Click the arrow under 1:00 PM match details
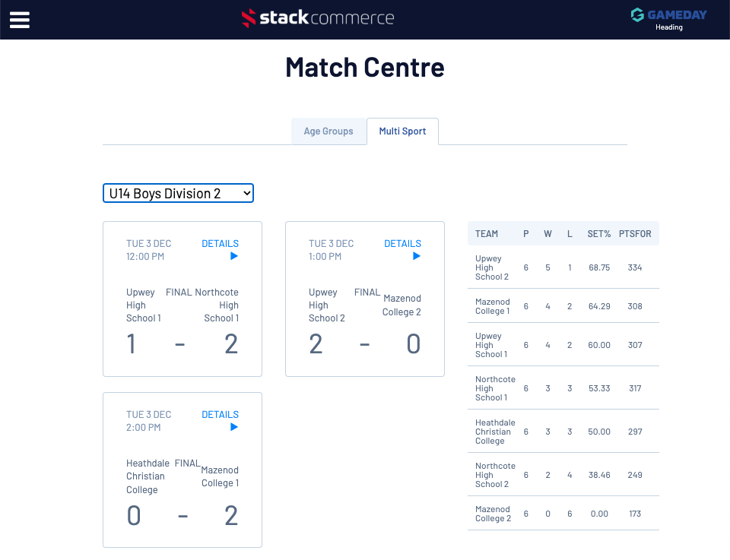This screenshot has height=560, width=730. pyautogui.click(x=417, y=256)
